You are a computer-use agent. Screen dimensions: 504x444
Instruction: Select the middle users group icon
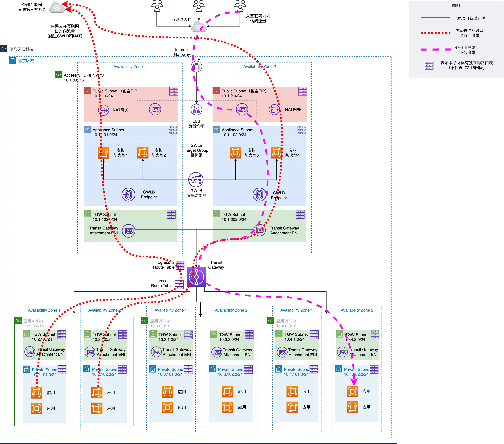[x=199, y=6]
